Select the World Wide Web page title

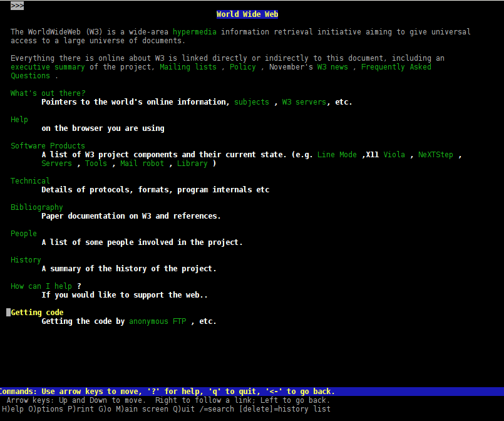[x=247, y=14]
